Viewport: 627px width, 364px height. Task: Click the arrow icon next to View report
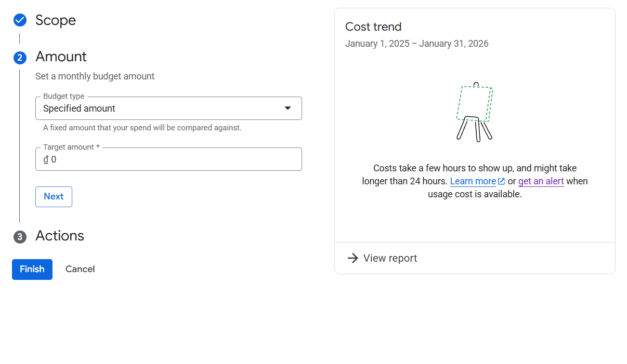pos(352,258)
